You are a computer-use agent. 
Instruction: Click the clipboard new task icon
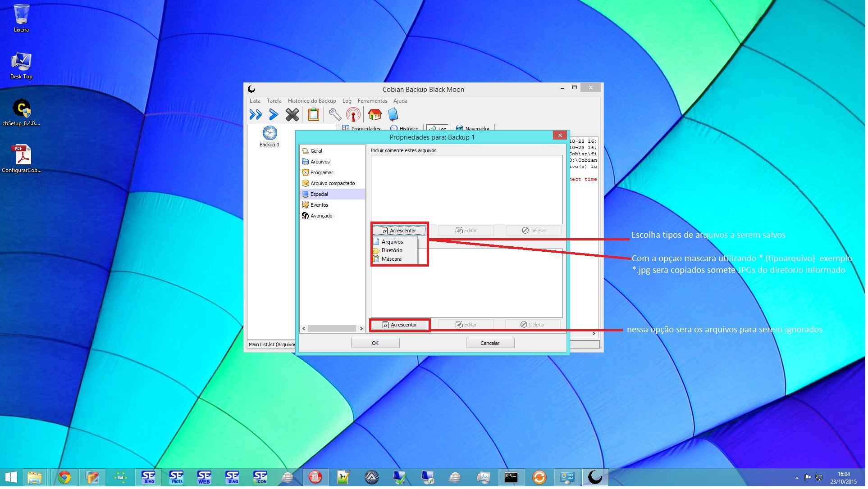(x=314, y=115)
